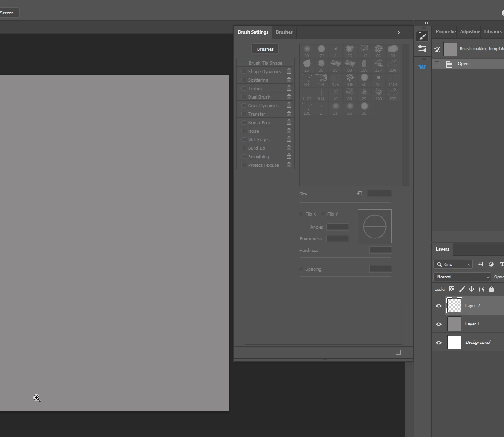Toggle lock next to Color Dynamics
Screen dimensions: 504x437
[289, 105]
